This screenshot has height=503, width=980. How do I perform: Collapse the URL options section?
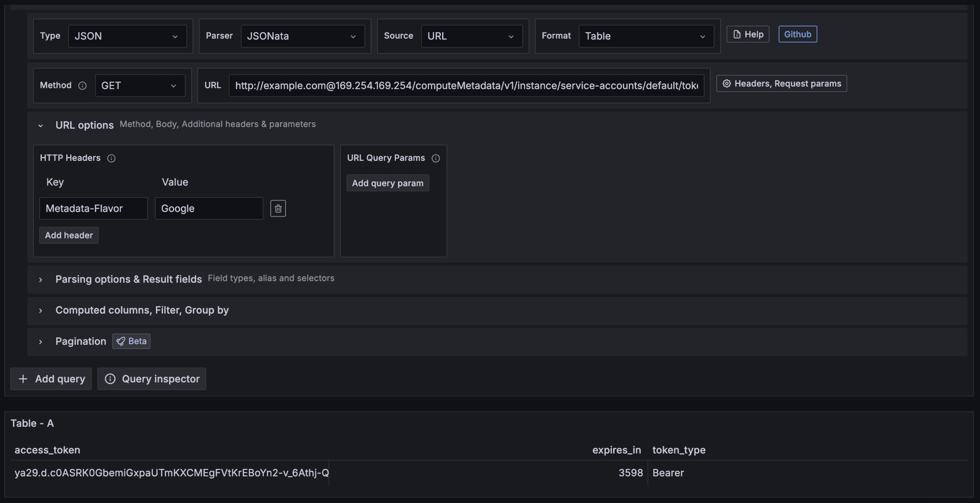pyautogui.click(x=41, y=126)
